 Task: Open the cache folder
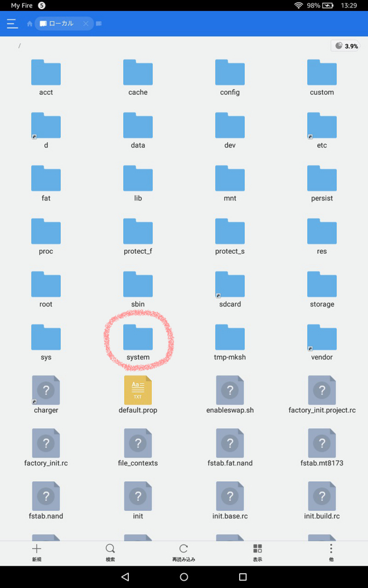[138, 78]
